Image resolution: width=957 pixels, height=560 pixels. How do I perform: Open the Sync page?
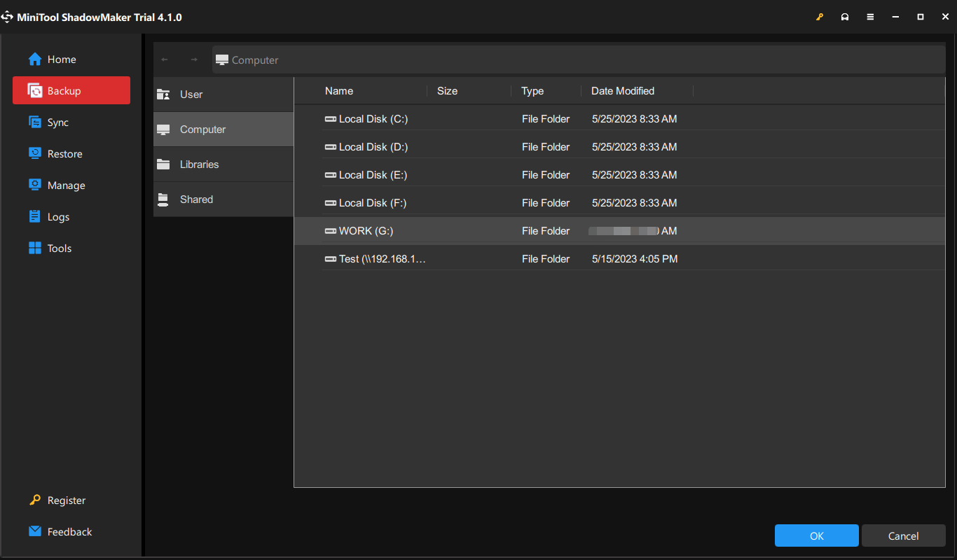point(71,122)
